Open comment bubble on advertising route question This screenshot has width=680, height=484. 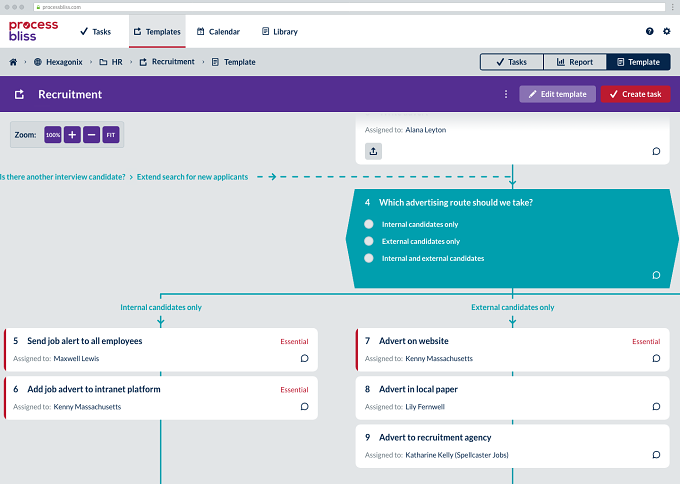coord(656,275)
